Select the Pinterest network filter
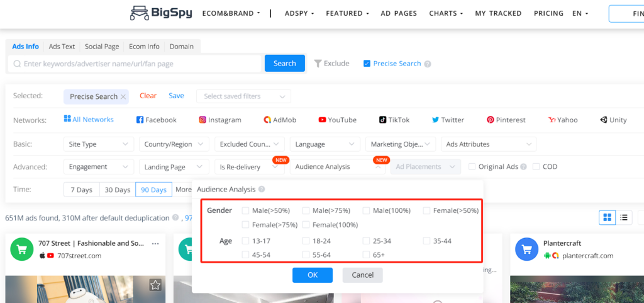The image size is (644, 303). coord(506,120)
